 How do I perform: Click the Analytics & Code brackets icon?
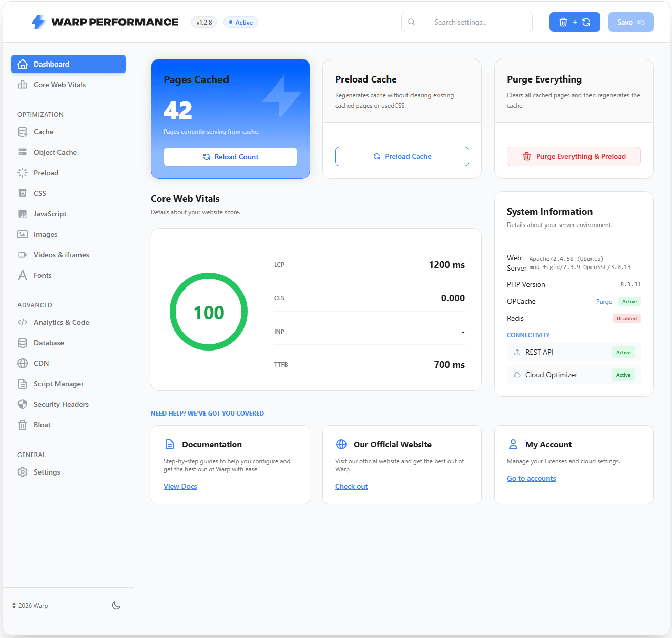tap(23, 322)
